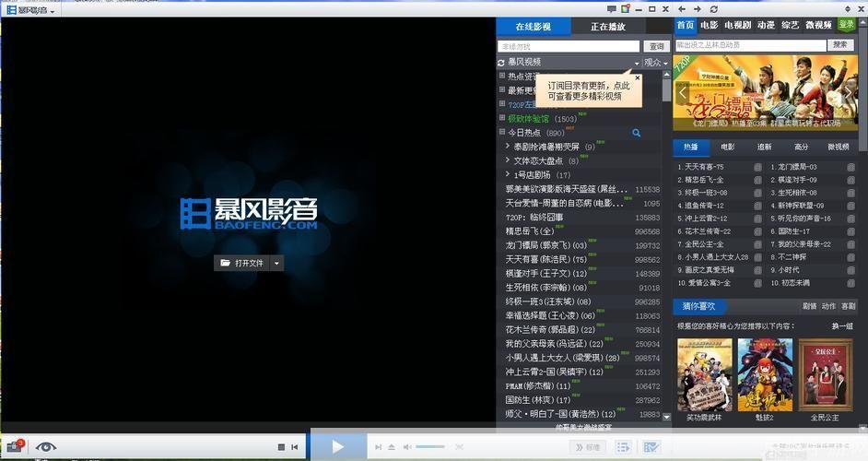The width and height of the screenshot is (868, 461).
Task: Stop playback with the square stop button
Action: click(x=281, y=447)
